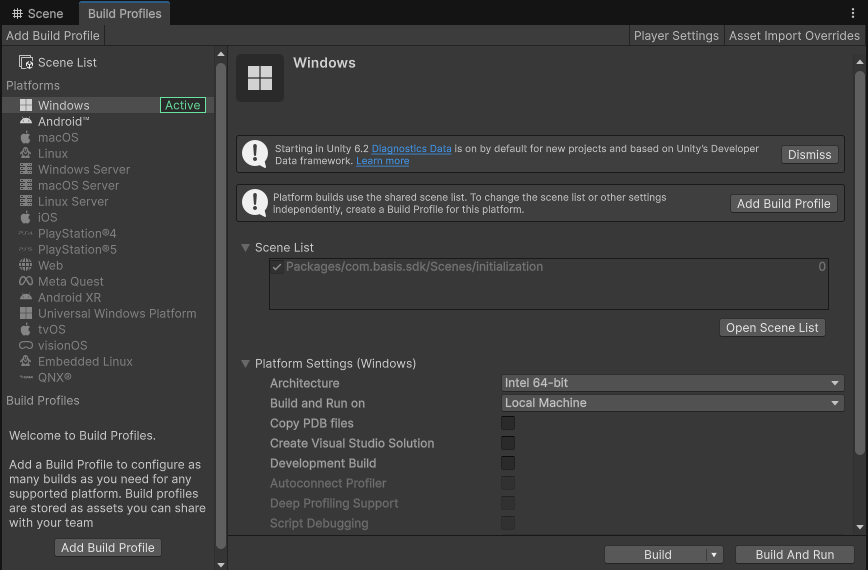Image resolution: width=868 pixels, height=570 pixels.
Task: Click the QNX platform icon
Action: coord(25,377)
